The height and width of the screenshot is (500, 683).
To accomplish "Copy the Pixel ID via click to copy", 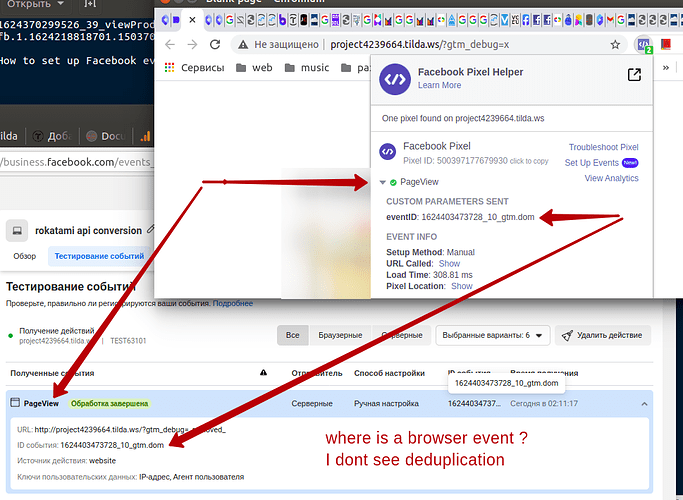I will pyautogui.click(x=529, y=161).
